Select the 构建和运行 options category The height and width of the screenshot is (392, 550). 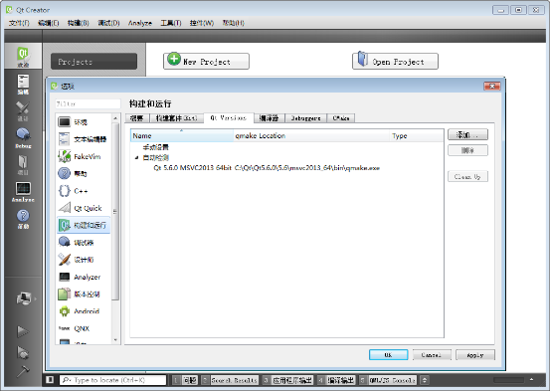pyautogui.click(x=84, y=225)
